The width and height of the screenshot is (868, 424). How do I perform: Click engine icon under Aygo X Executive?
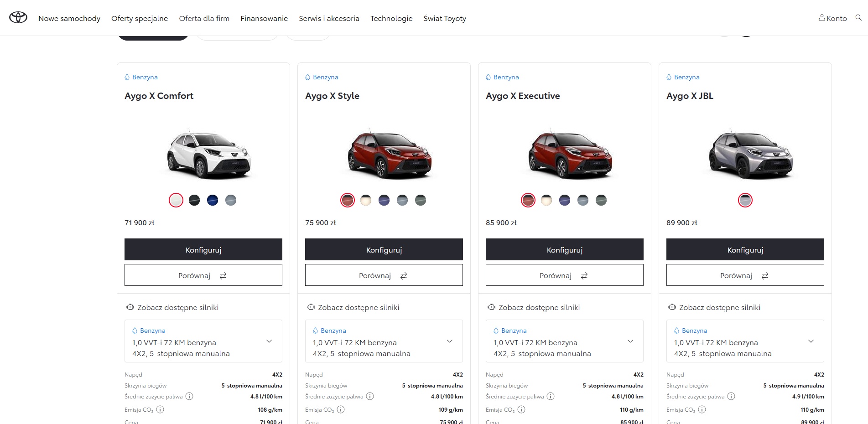tap(491, 307)
